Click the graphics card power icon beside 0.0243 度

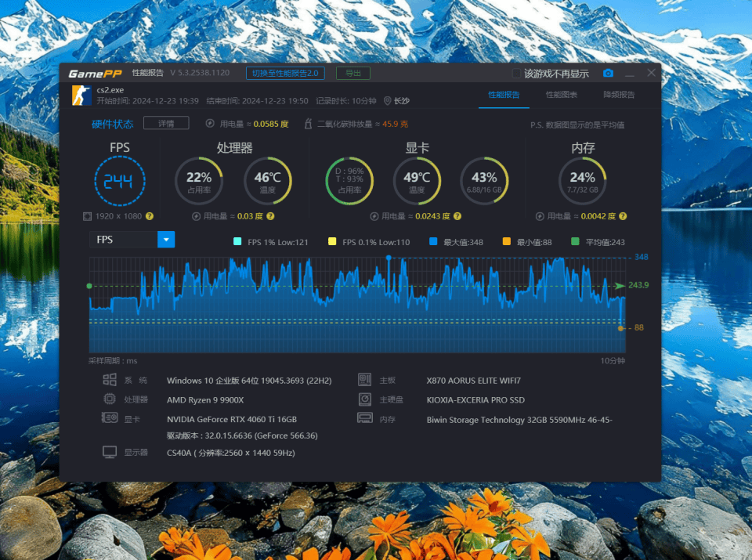click(374, 216)
